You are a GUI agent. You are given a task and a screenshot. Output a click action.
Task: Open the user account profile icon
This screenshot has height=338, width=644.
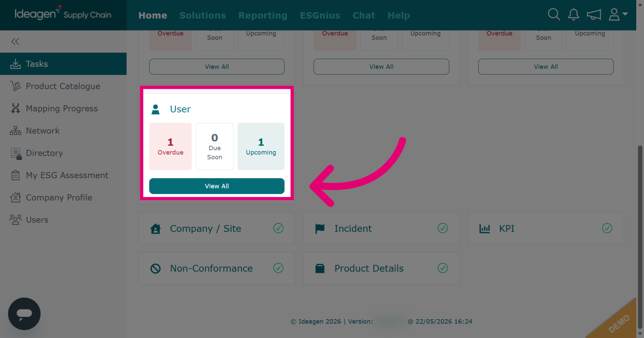614,14
